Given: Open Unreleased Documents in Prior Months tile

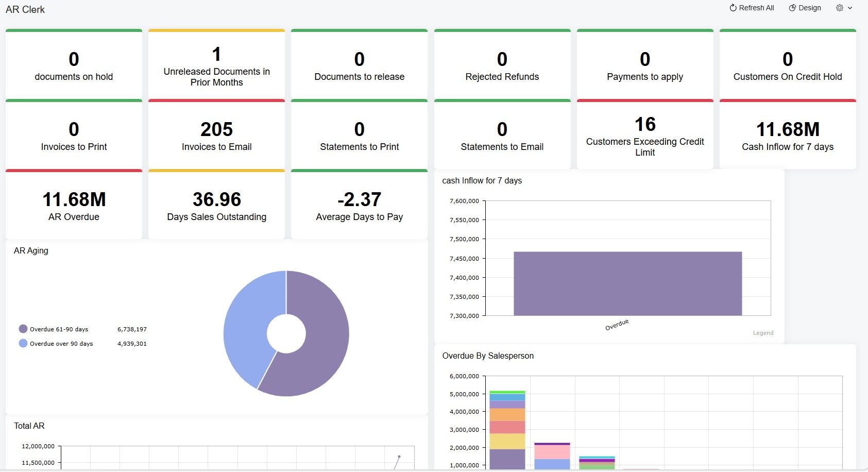Looking at the screenshot, I should pos(216,64).
